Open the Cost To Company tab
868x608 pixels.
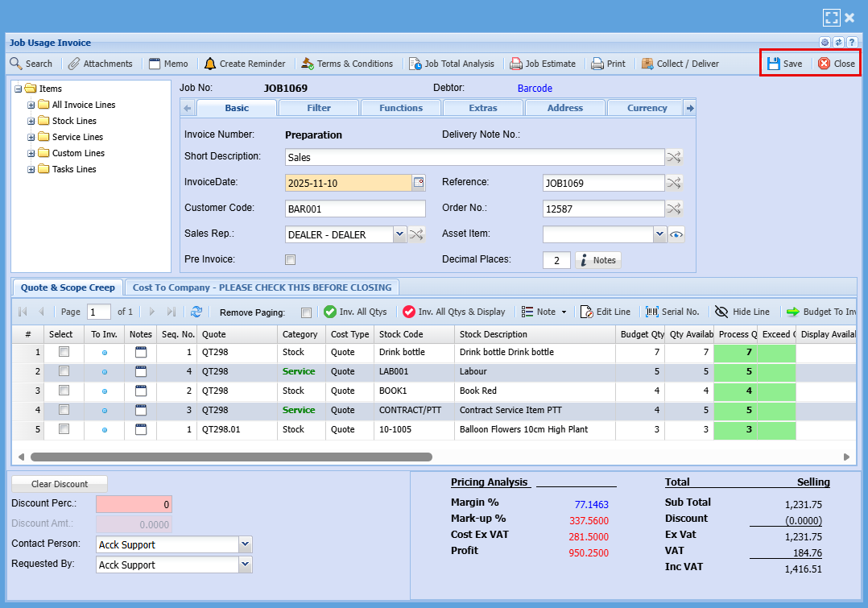(x=262, y=287)
